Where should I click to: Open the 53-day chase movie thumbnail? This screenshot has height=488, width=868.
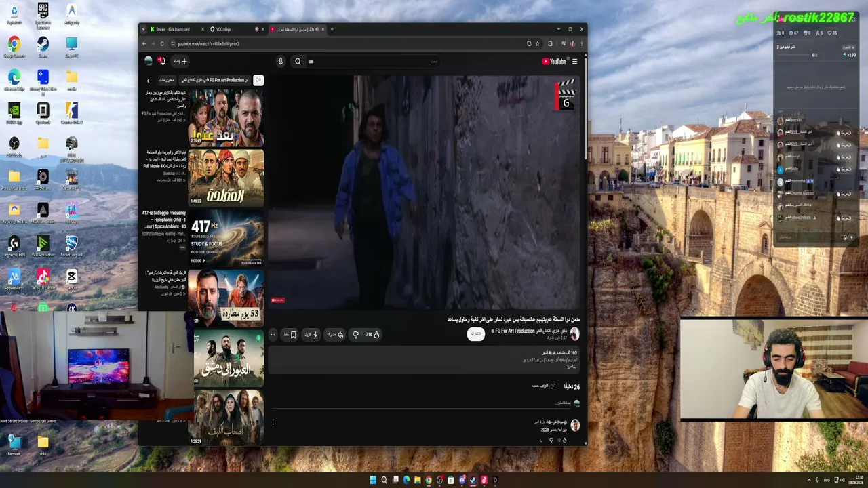(226, 298)
